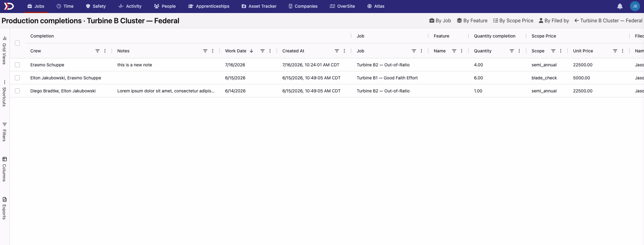Open Scope column filter icon
Screen dimensions: 644x245
click(x=553, y=51)
